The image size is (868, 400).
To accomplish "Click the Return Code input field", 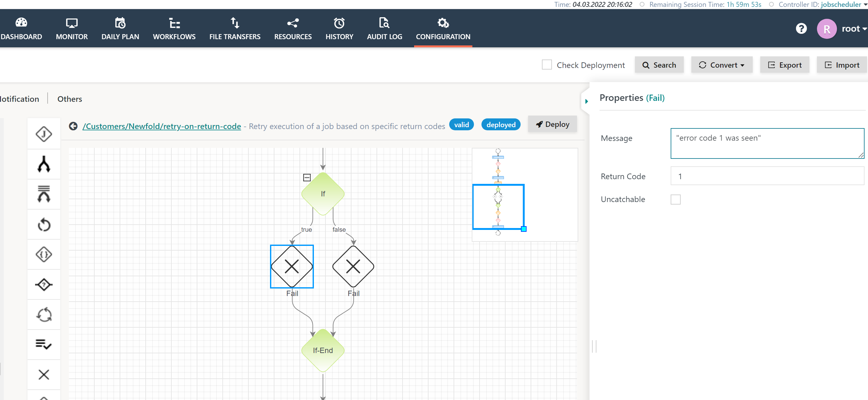I will [767, 176].
